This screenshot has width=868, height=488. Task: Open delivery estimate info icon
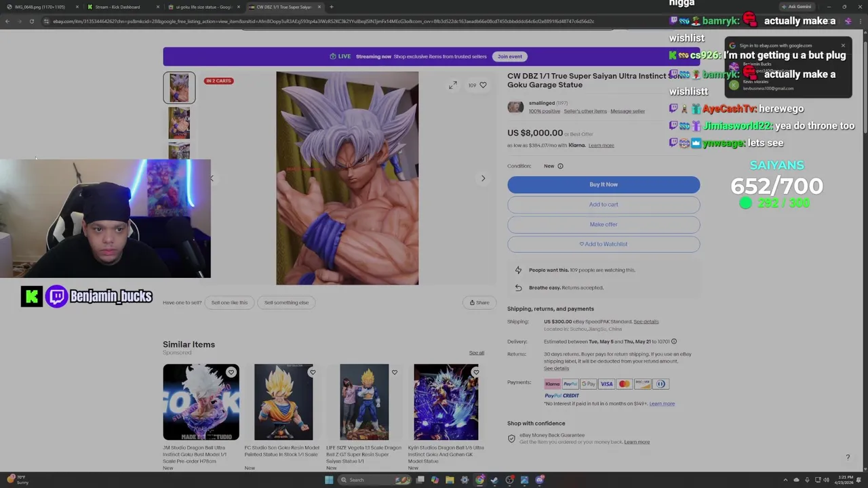coord(673,342)
